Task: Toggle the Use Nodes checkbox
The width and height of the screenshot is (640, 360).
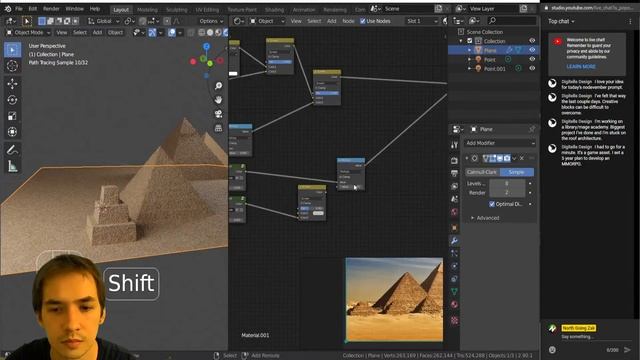Action: coord(362,21)
